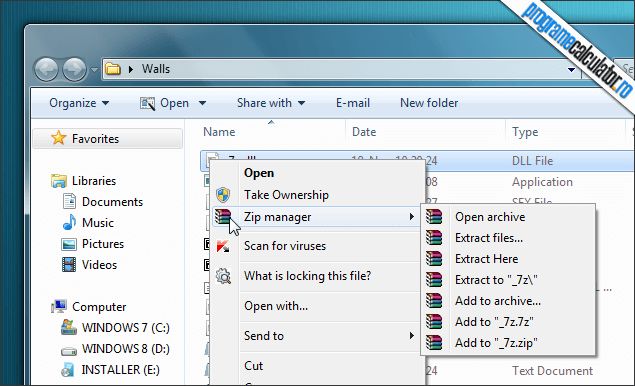Image resolution: width=635 pixels, height=386 pixels.
Task: Select Add to archive... option
Action: pos(498,301)
